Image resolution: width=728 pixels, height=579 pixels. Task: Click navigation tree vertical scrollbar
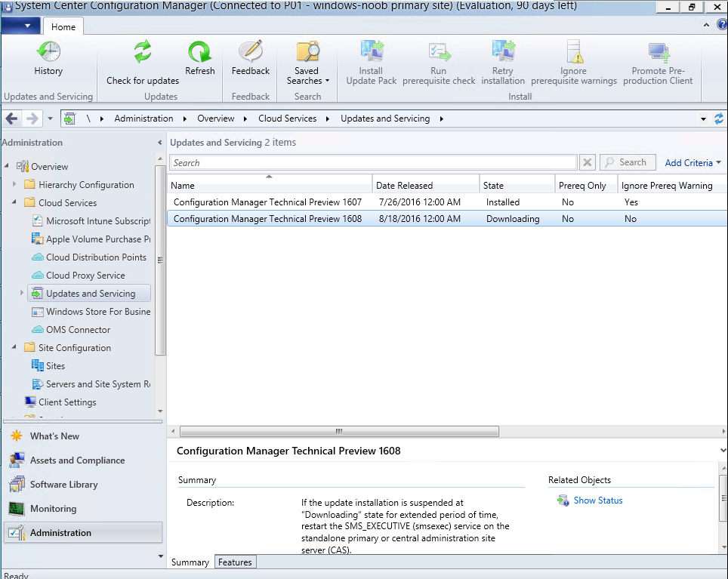[160, 260]
